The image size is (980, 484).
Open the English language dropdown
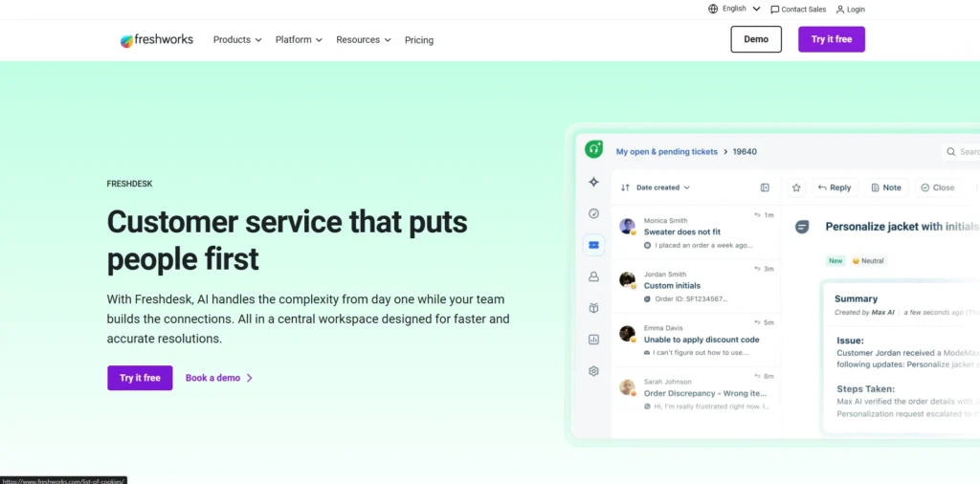click(742, 9)
